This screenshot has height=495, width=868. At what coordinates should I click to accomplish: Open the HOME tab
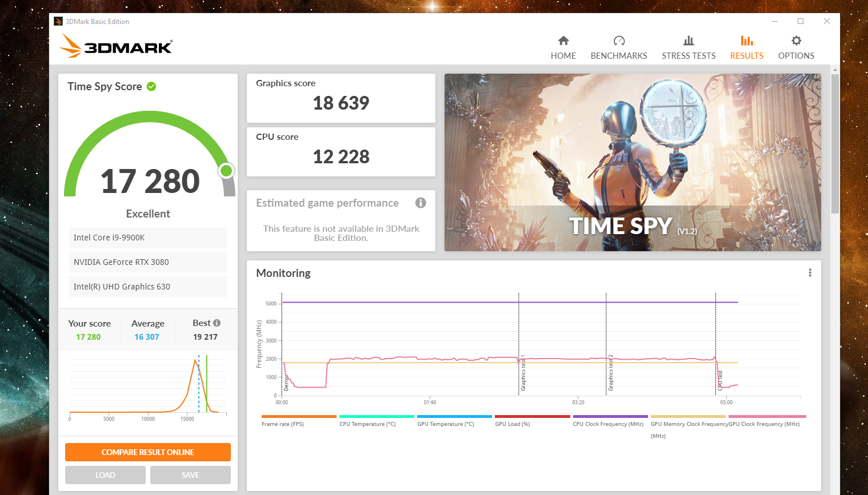click(x=563, y=48)
